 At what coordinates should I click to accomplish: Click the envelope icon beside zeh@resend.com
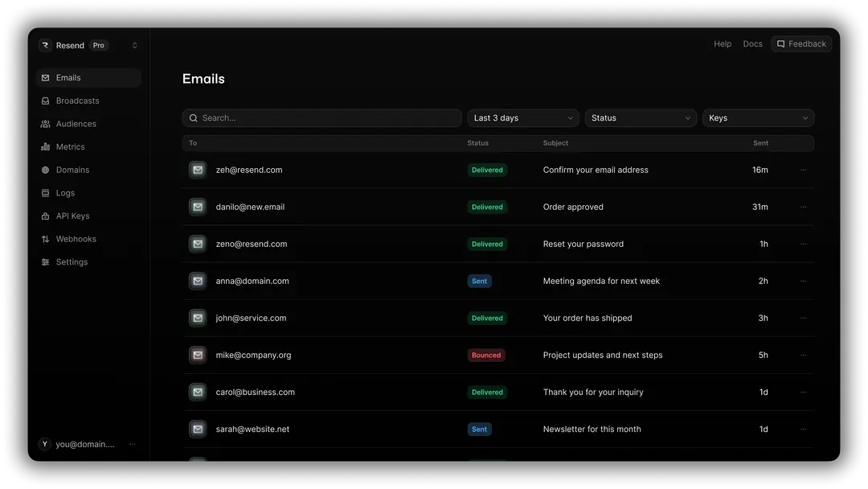pyautogui.click(x=198, y=170)
